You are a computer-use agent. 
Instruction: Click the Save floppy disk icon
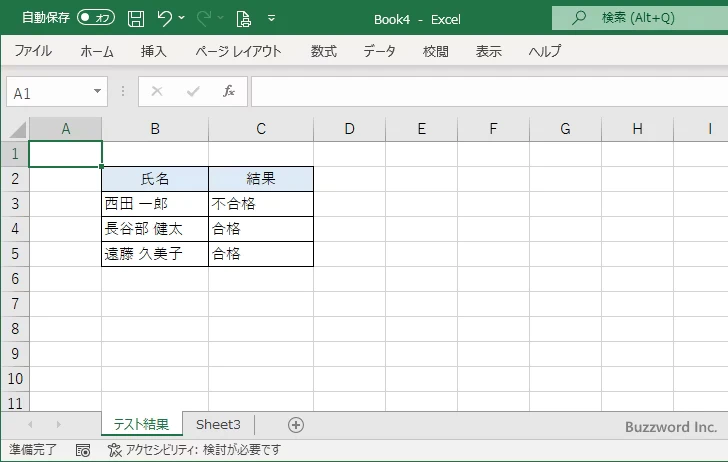[x=136, y=19]
